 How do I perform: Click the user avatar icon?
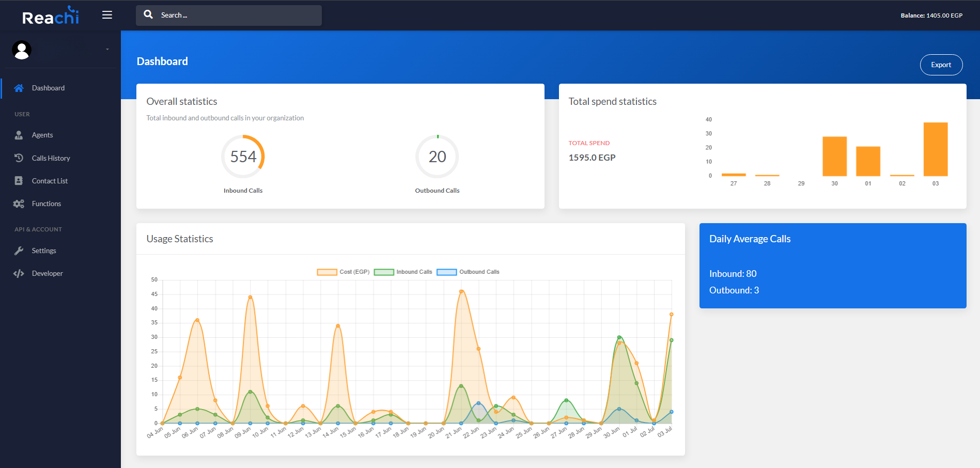[x=22, y=50]
